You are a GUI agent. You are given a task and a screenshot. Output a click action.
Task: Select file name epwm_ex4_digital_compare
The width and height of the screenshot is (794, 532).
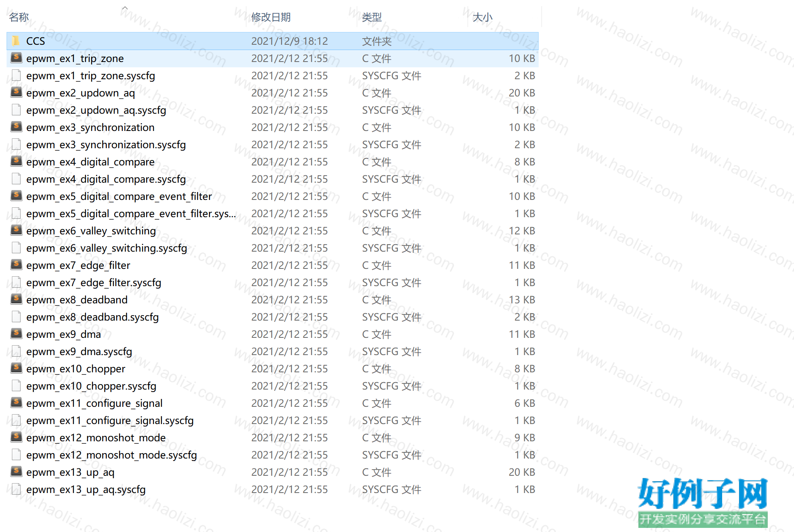point(90,162)
